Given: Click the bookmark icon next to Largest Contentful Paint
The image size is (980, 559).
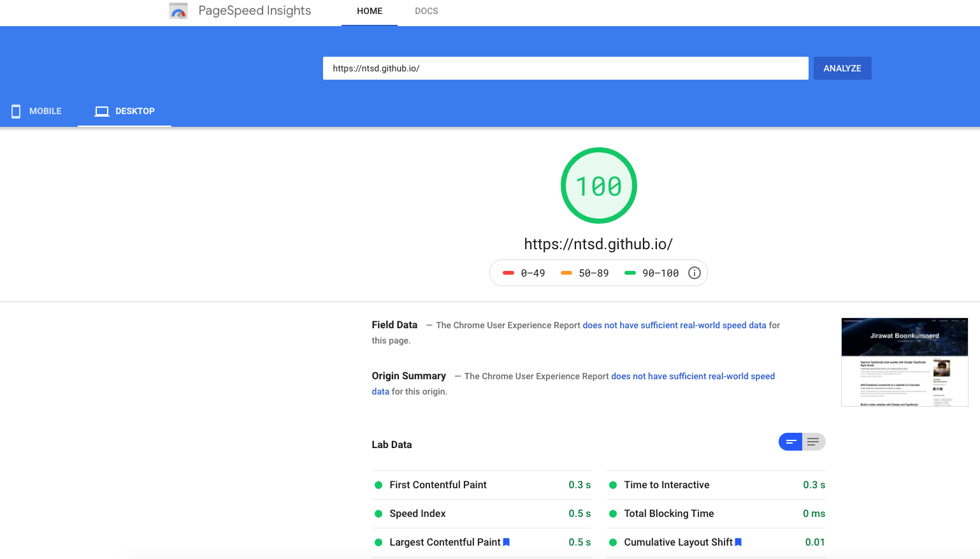Looking at the screenshot, I should pyautogui.click(x=506, y=542).
